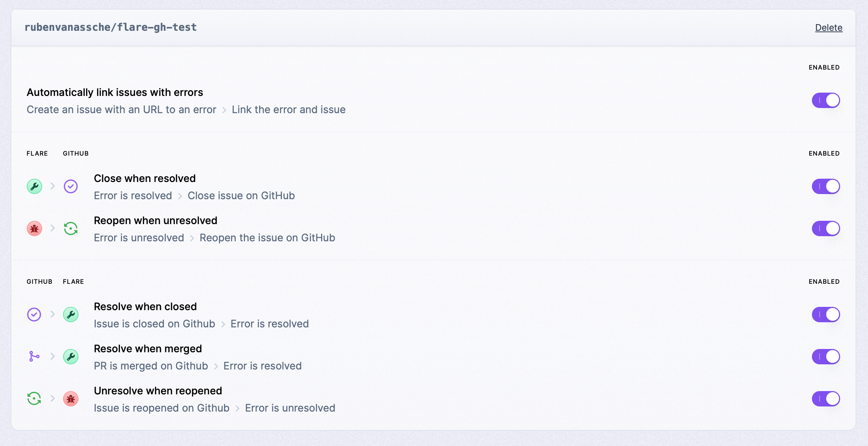
Task: Select the FLARE column header
Action: tap(37, 153)
